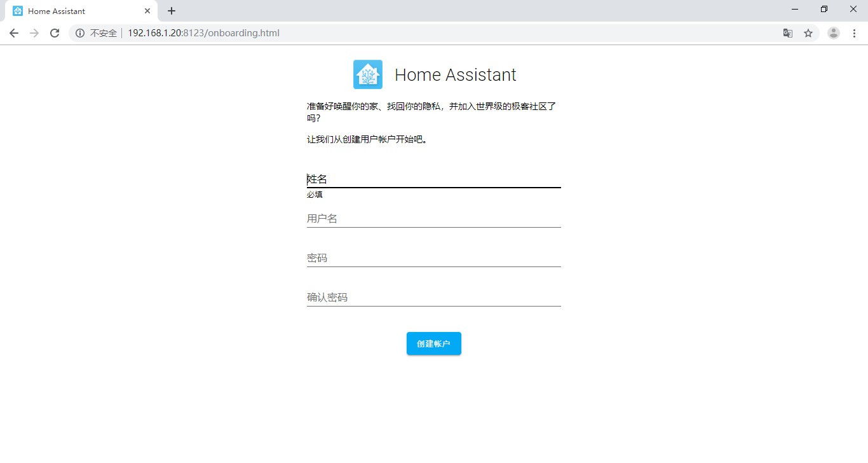The width and height of the screenshot is (868, 463).
Task: Focus the 用户名 input field
Action: coord(434,219)
